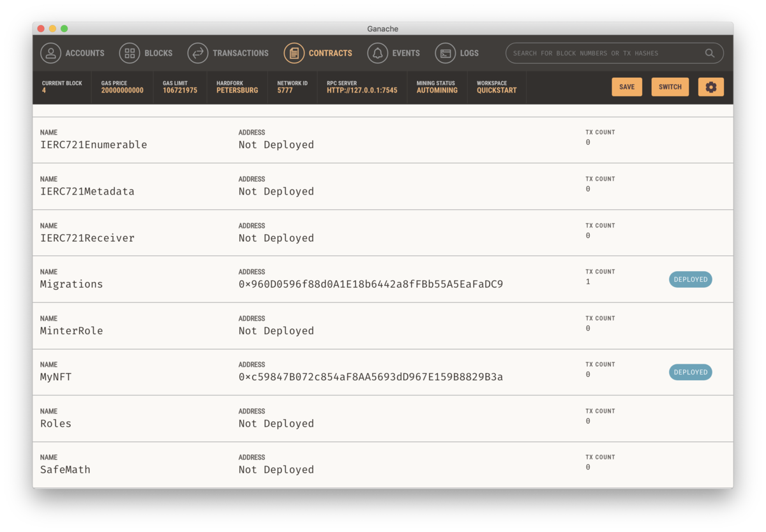Open the MyNFT contract name
Screen dimensions: 766x532
pyautogui.click(x=56, y=377)
